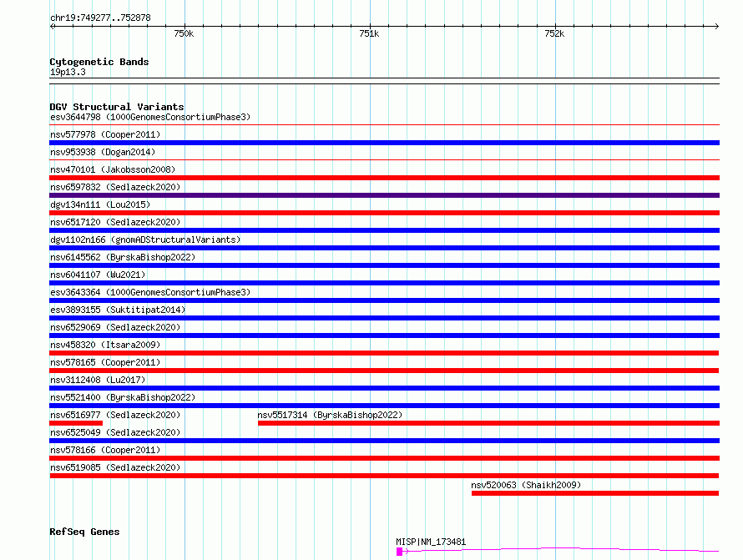743x560 pixels.
Task: Click the DGV Structural Variants track title
Action: [117, 107]
